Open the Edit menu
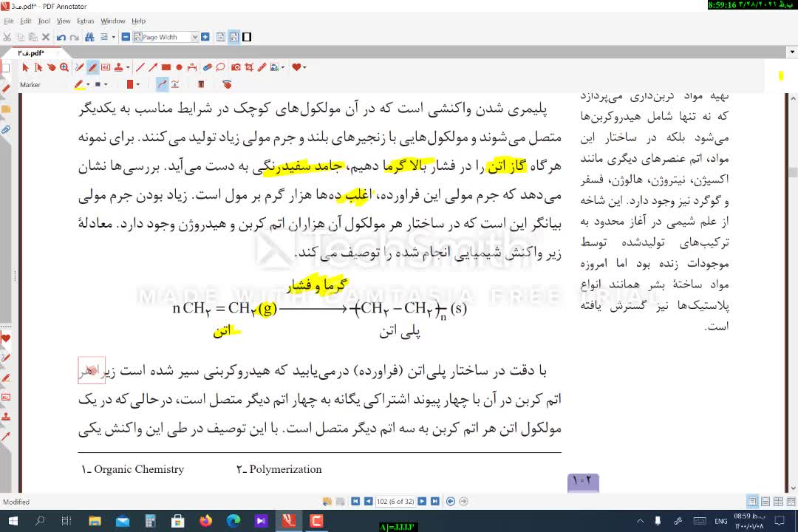The width and height of the screenshot is (798, 532). 25,21
